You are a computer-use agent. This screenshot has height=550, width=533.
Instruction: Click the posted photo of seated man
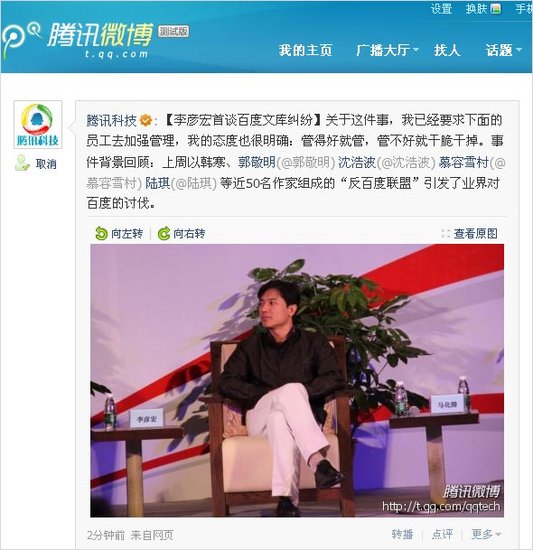297,381
